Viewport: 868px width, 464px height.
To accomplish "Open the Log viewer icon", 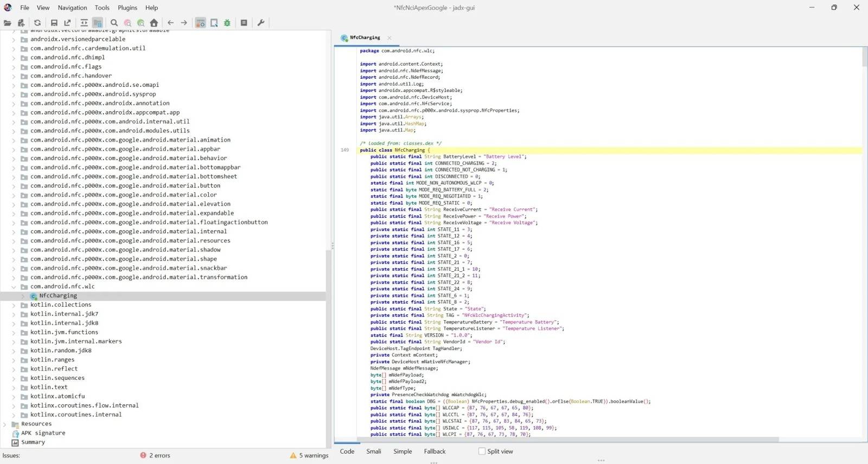I will pyautogui.click(x=244, y=23).
